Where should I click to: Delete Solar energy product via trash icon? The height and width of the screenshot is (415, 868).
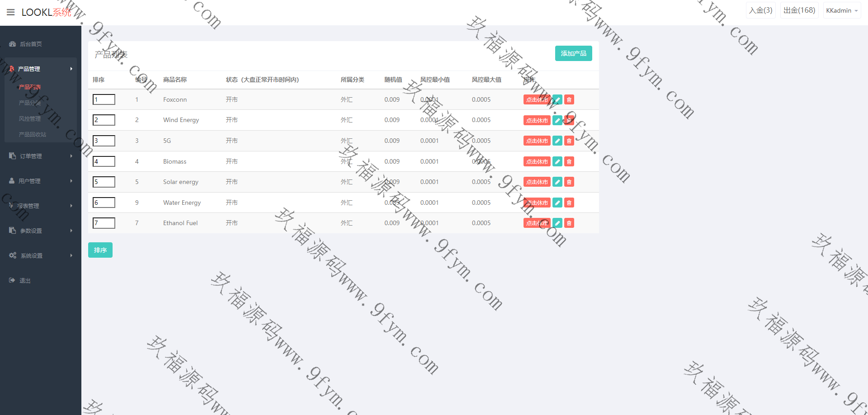point(569,182)
